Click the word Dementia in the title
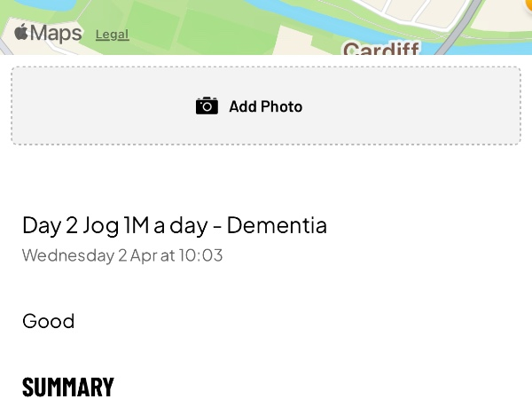 tap(277, 225)
